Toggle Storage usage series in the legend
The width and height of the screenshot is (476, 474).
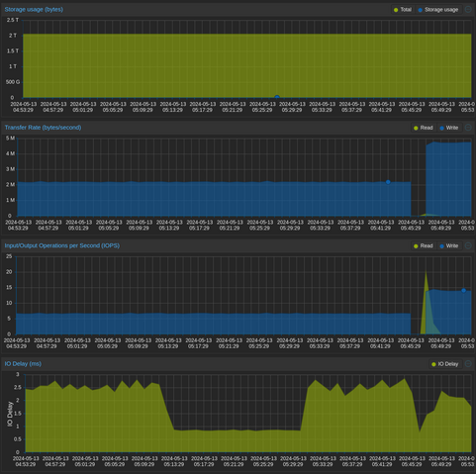point(438,10)
